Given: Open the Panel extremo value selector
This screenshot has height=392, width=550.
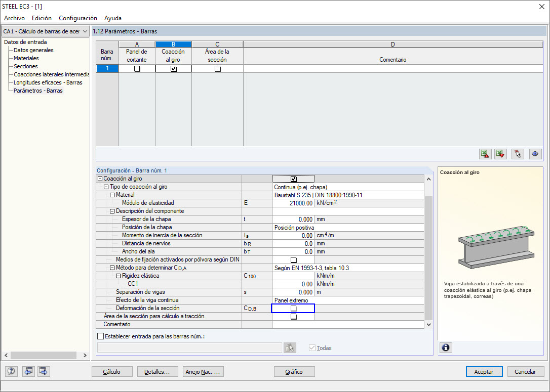Looking at the screenshot, I should 348,300.
